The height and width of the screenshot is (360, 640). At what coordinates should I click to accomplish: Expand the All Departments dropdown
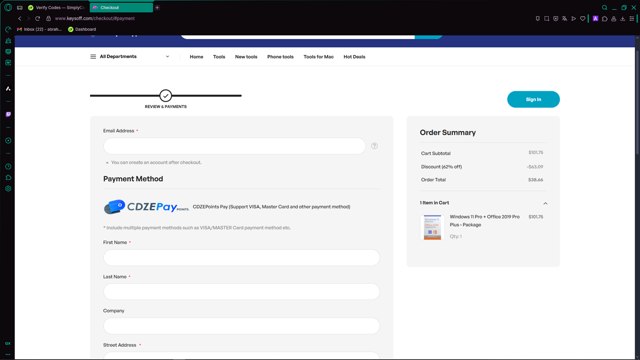coord(167,56)
